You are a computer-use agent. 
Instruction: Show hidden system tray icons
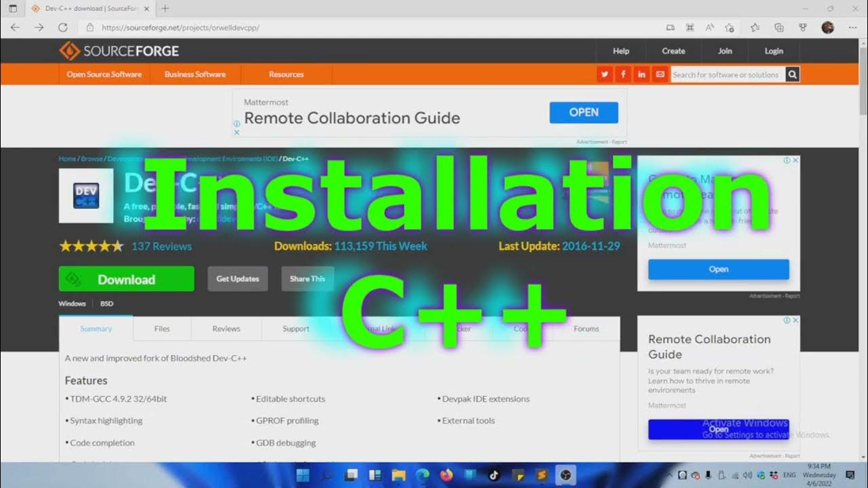click(669, 475)
